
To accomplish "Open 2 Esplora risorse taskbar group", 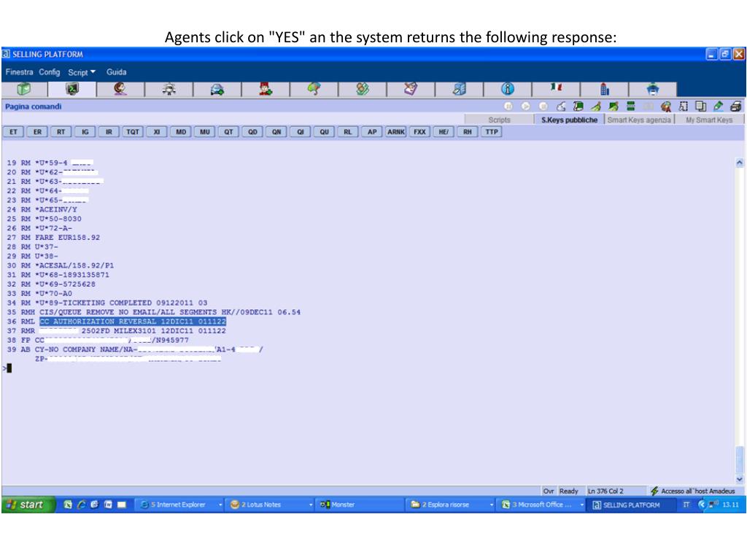I will click(x=452, y=505).
